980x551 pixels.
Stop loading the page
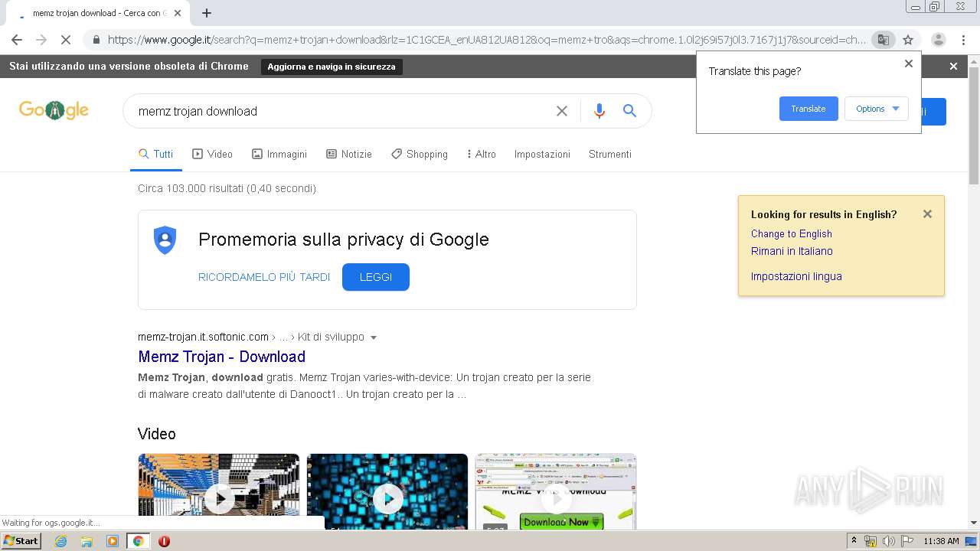tap(65, 40)
